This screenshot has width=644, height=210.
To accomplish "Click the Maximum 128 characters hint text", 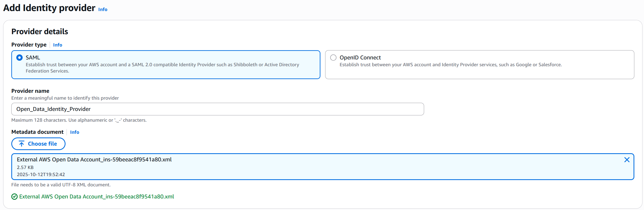I will click(79, 120).
